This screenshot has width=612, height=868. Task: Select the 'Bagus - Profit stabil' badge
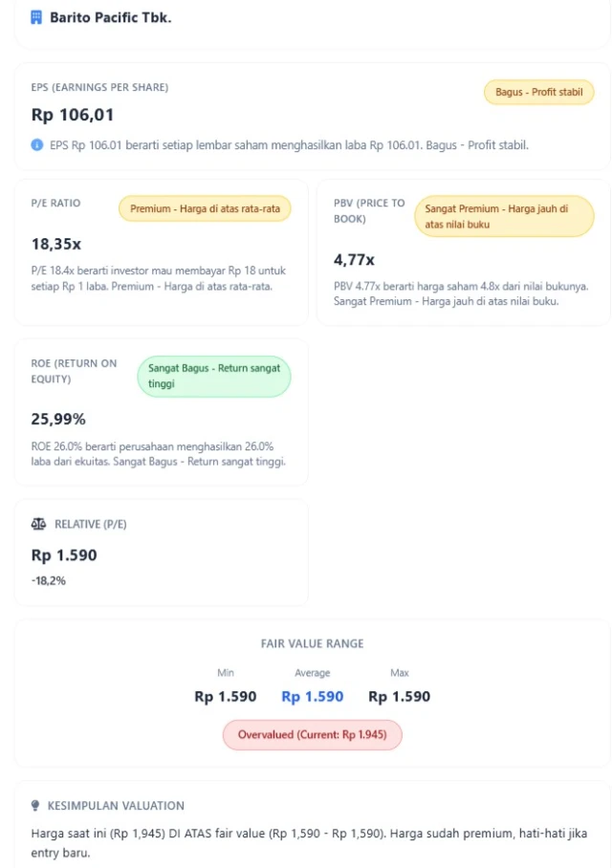point(538,93)
